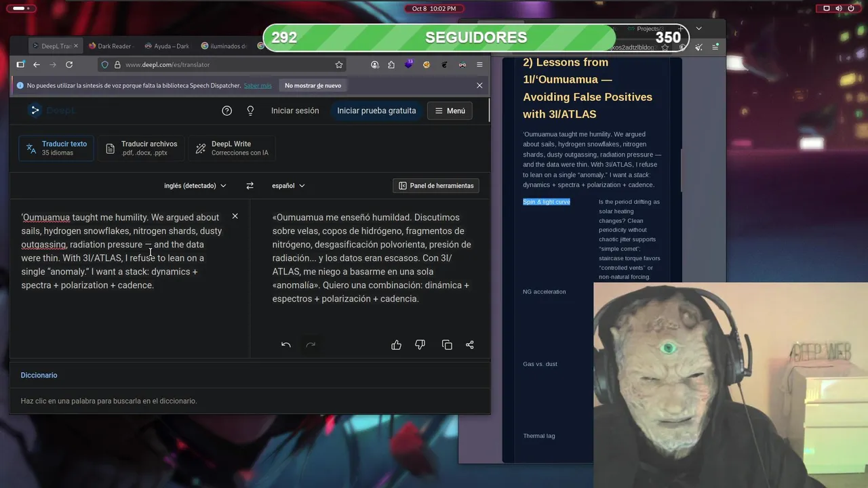Click the Gas vs. dust row label
Image resolution: width=868 pixels, height=488 pixels.
[540, 364]
